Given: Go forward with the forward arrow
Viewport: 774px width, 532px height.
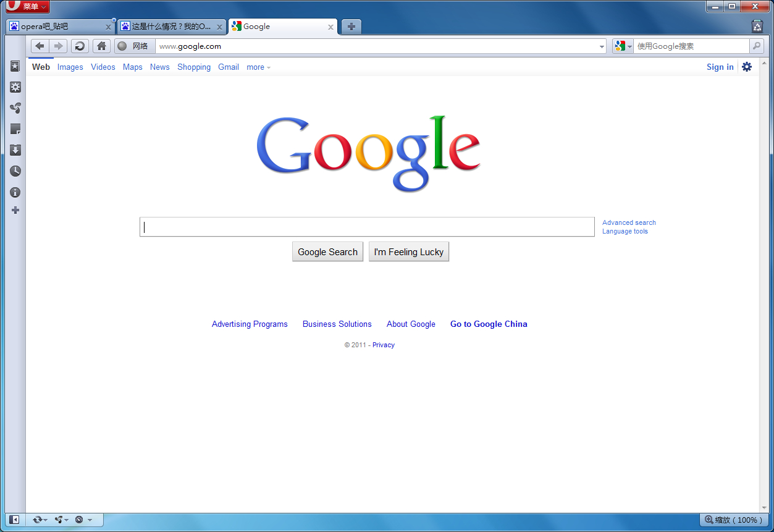Looking at the screenshot, I should pos(58,46).
